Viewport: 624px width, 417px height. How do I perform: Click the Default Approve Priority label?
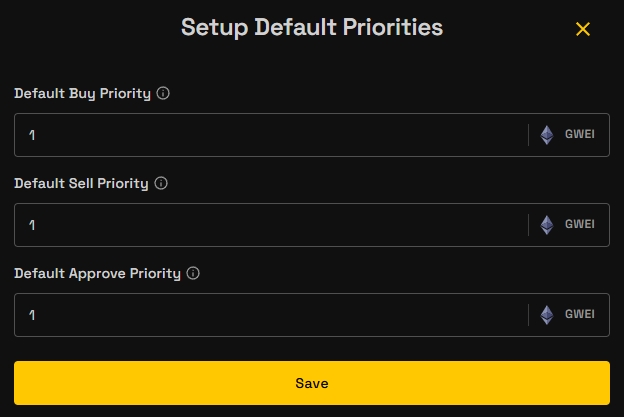click(x=97, y=273)
